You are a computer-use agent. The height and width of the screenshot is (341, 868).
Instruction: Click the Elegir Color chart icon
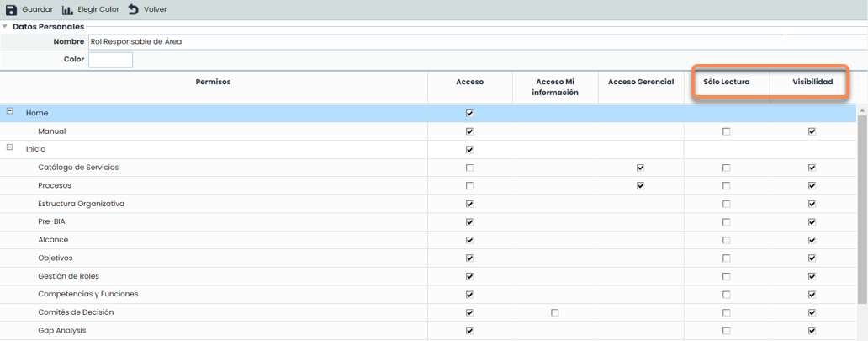coord(67,9)
